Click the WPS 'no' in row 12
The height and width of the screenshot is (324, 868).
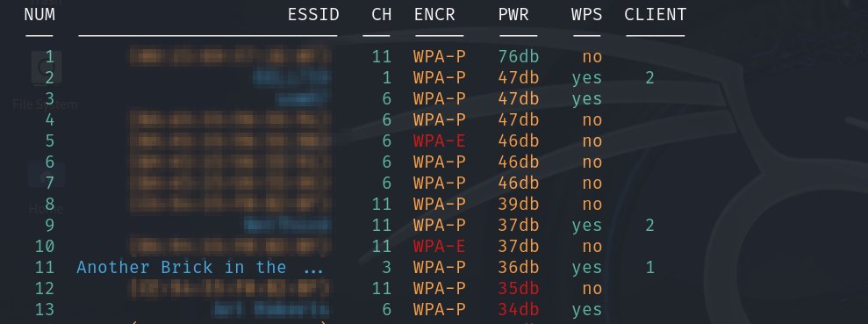click(x=592, y=289)
